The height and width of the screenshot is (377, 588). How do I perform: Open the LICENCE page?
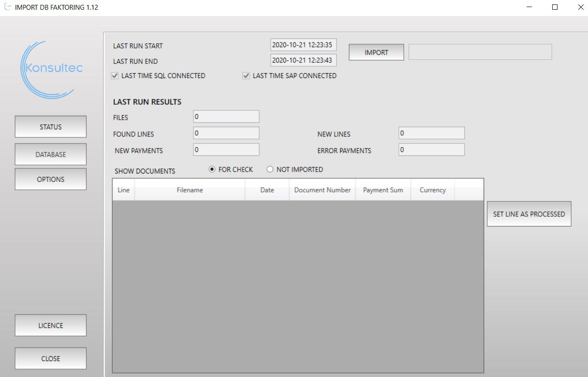tap(51, 325)
